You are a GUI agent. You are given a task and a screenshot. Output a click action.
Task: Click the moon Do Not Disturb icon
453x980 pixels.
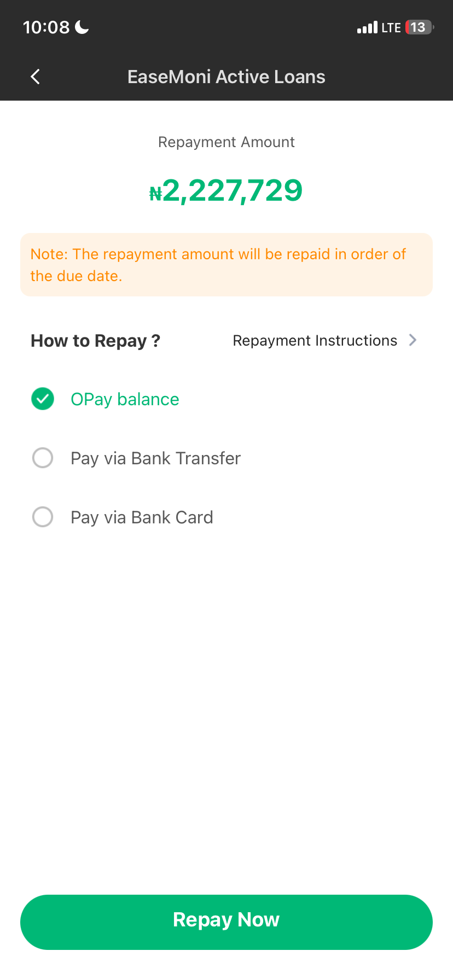pos(82,27)
